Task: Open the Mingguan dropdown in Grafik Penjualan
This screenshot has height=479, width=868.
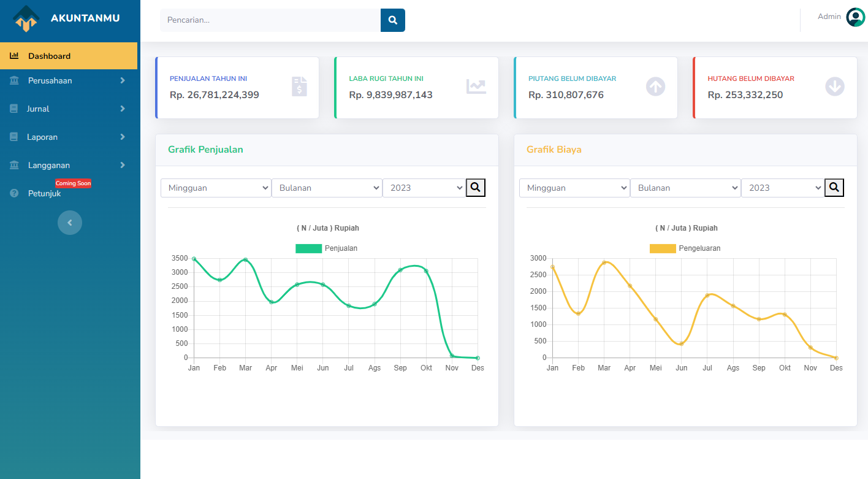Action: click(216, 188)
